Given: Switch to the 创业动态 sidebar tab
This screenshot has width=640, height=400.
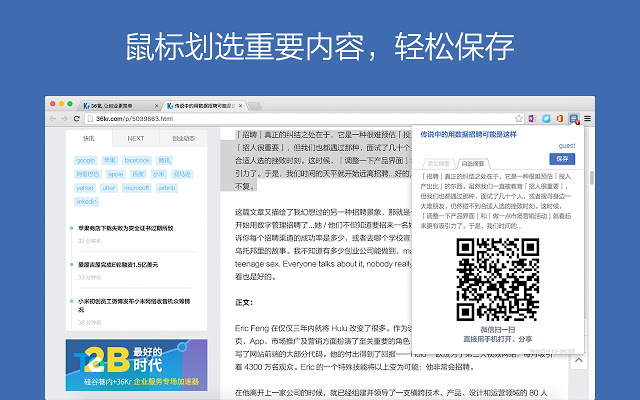Looking at the screenshot, I should (183, 138).
